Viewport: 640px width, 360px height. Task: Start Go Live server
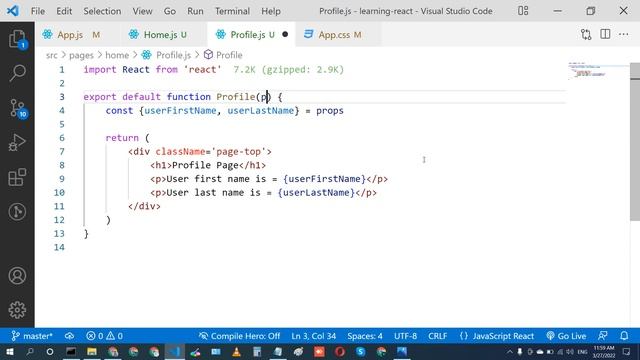566,336
